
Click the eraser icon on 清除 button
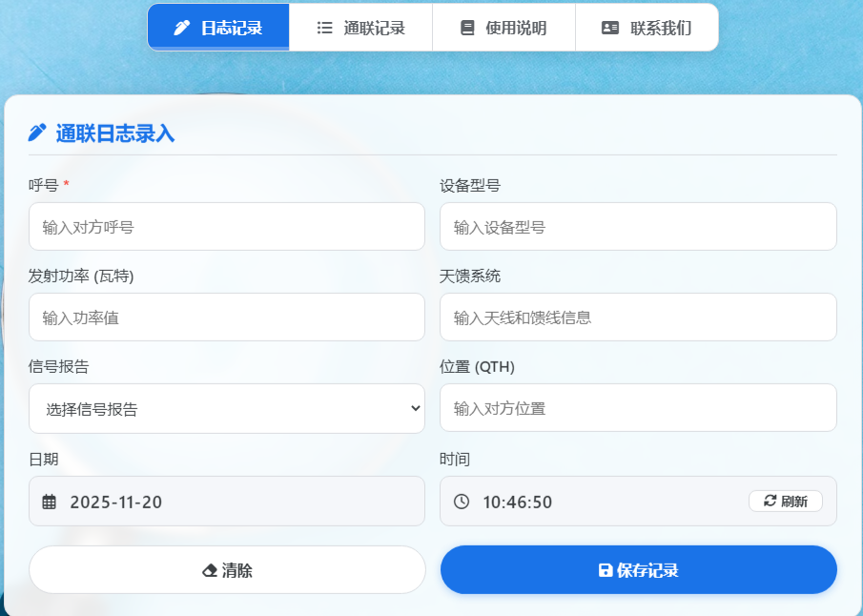pyautogui.click(x=206, y=569)
